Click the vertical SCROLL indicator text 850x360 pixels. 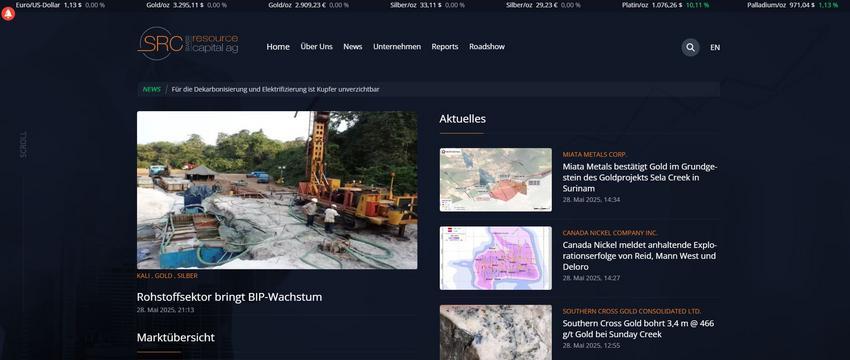coord(23,144)
